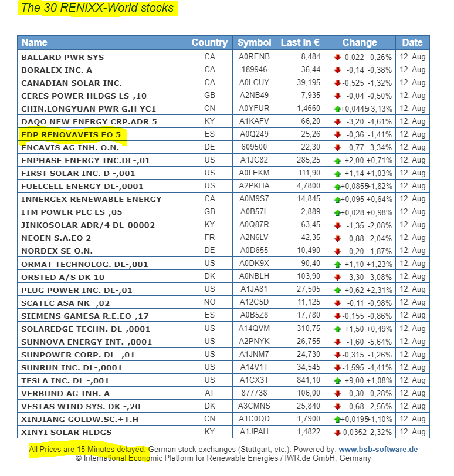Screen dimensions: 454x476
Task: Click country NO cell in Scatec row
Action: click(x=210, y=302)
